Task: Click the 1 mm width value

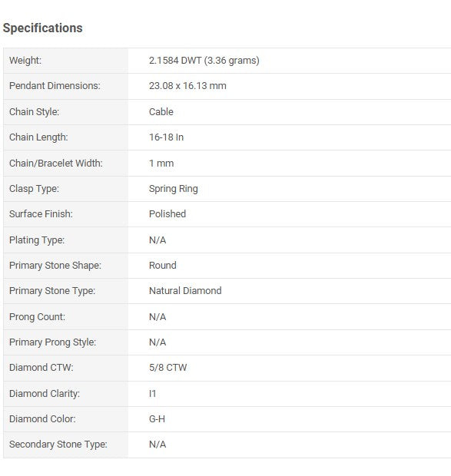Action: (161, 164)
